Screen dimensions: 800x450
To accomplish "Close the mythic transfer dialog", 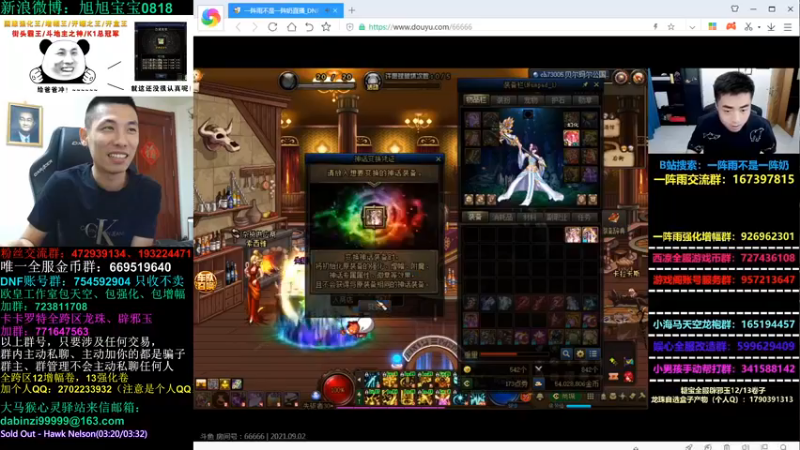I will click(x=438, y=159).
